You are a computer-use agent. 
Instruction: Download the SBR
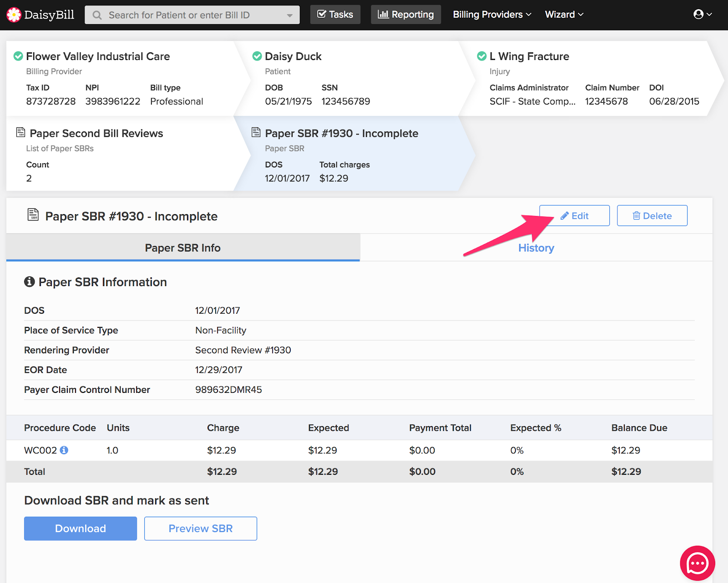pos(81,528)
